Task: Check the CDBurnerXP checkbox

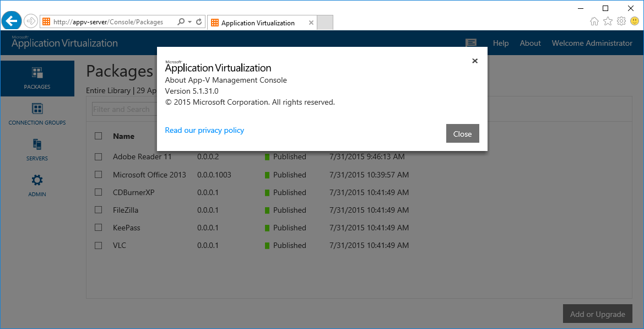Action: (x=98, y=192)
